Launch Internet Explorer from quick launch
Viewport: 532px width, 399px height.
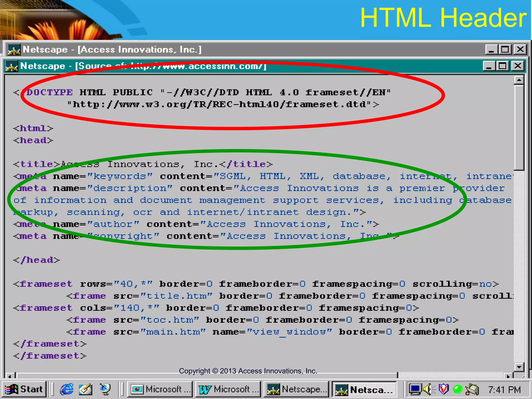coord(66,389)
